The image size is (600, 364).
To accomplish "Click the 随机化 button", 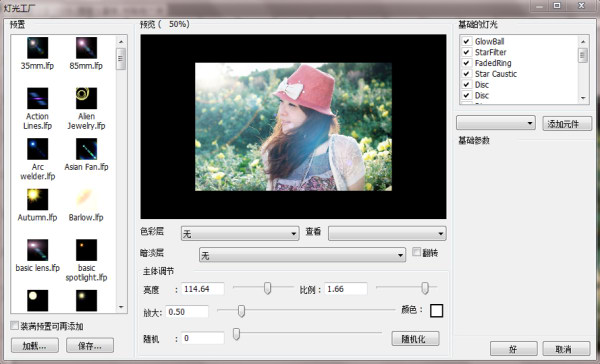I will [415, 339].
